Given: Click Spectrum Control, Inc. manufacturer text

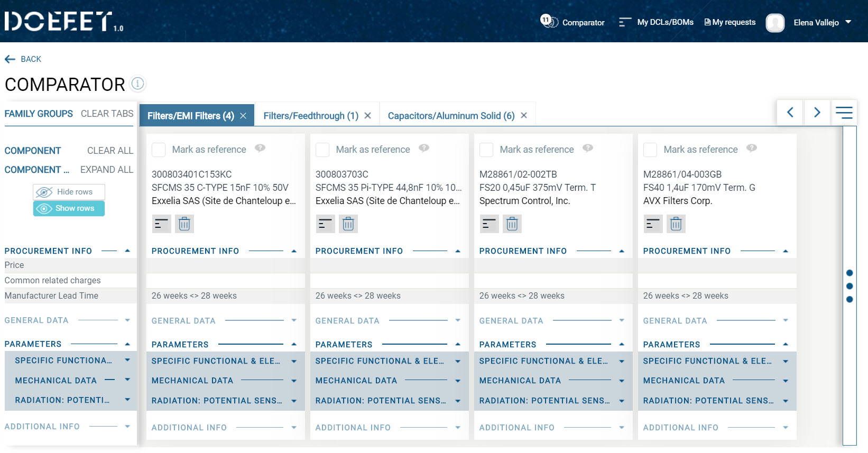Looking at the screenshot, I should tap(524, 201).
